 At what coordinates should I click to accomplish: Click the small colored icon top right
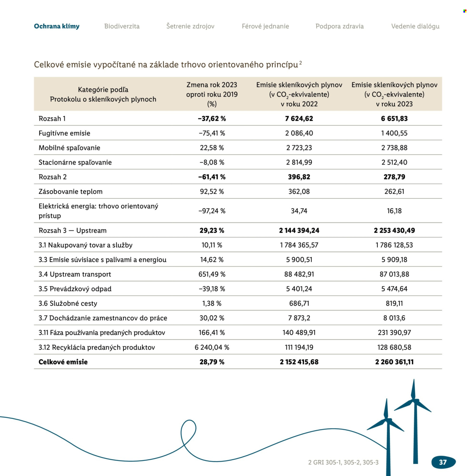465,11
